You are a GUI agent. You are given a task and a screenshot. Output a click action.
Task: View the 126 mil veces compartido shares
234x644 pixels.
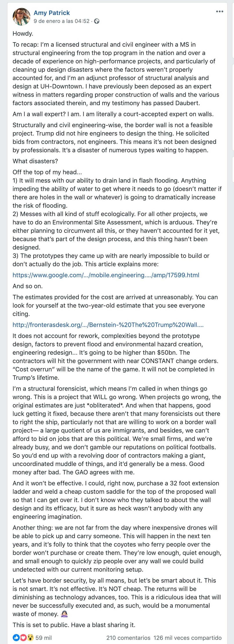pyautogui.click(x=187, y=638)
